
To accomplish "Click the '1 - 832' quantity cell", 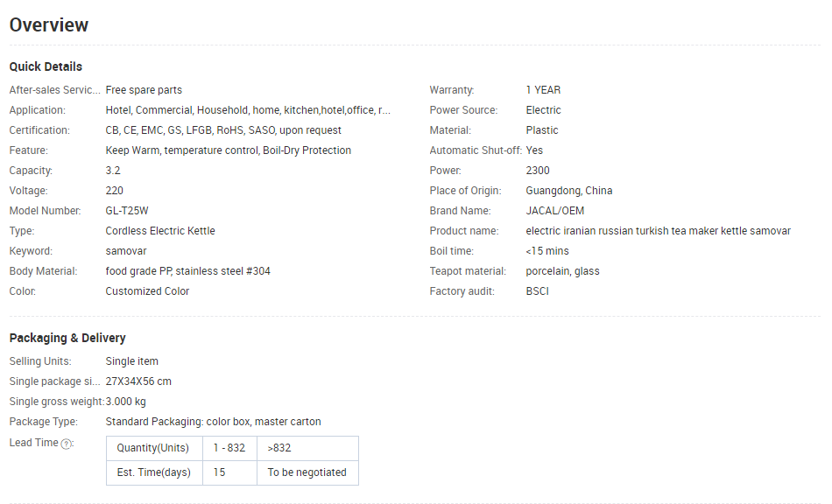I will tap(229, 448).
